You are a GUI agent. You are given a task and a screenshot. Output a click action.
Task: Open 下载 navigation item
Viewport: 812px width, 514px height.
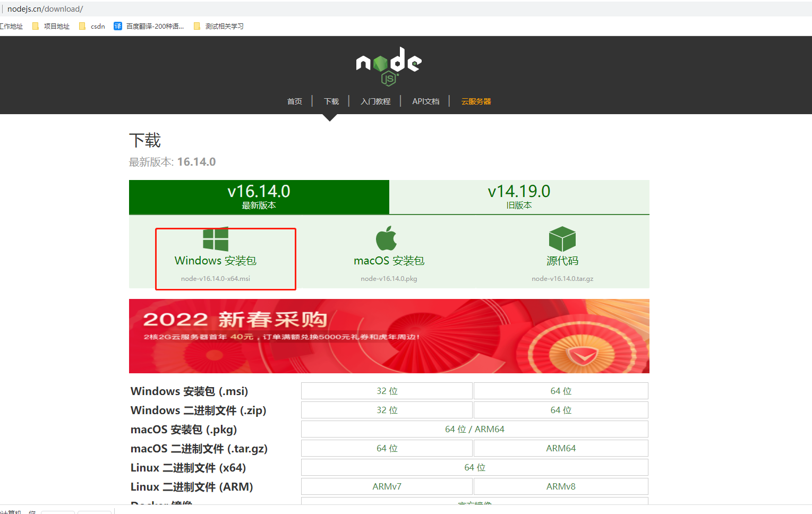tap(331, 101)
